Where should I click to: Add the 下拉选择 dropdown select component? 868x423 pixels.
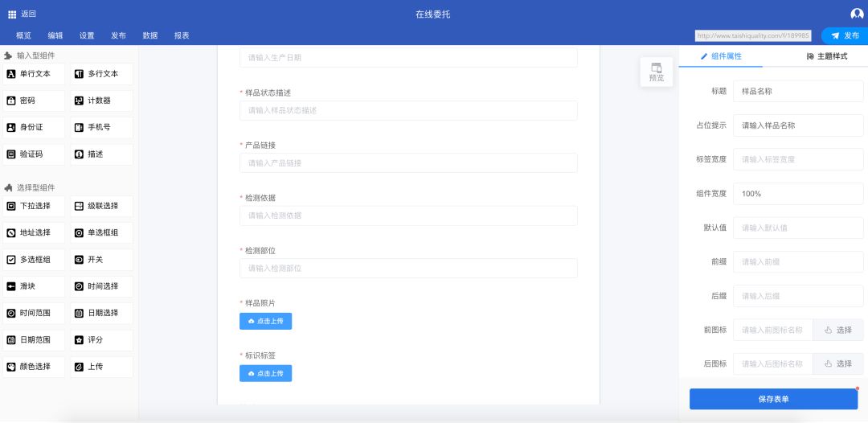pyautogui.click(x=34, y=206)
